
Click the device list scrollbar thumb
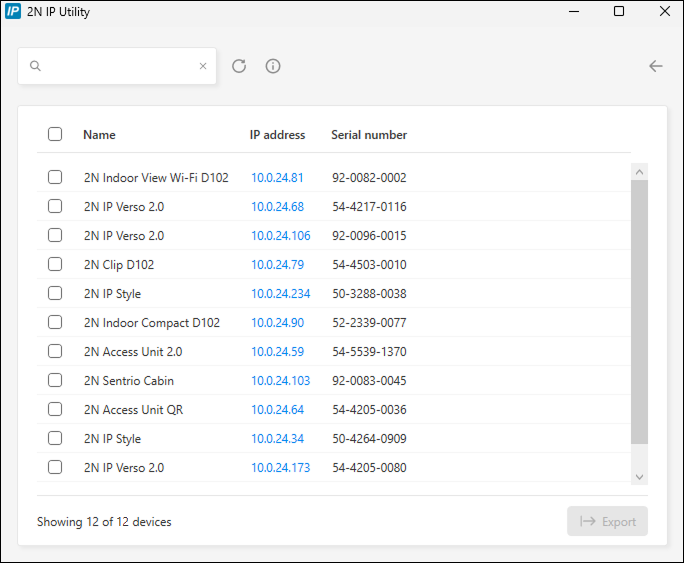pos(640,312)
